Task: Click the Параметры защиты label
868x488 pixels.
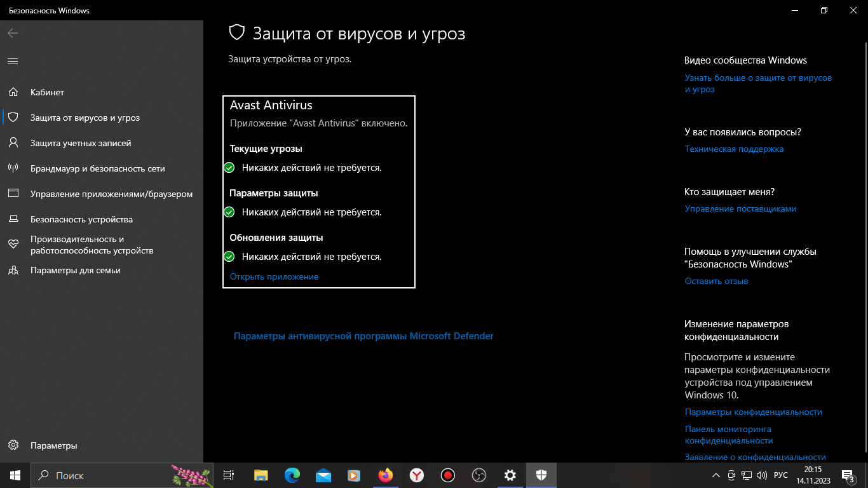Action: coord(274,193)
